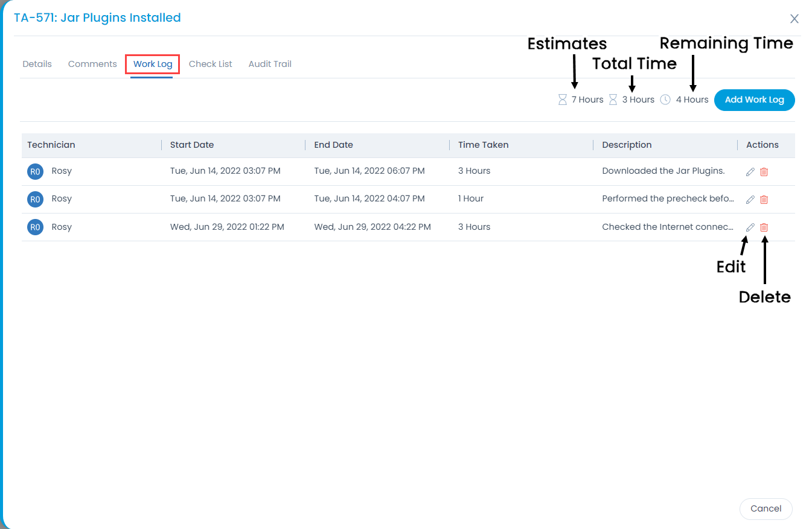The width and height of the screenshot is (812, 529).
Task: Click the 3 Hours total time hourglass icon
Action: pyautogui.click(x=613, y=100)
